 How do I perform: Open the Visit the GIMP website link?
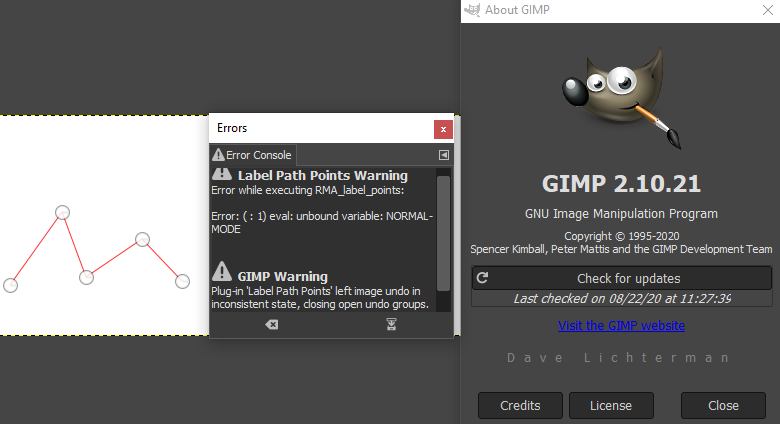click(621, 325)
